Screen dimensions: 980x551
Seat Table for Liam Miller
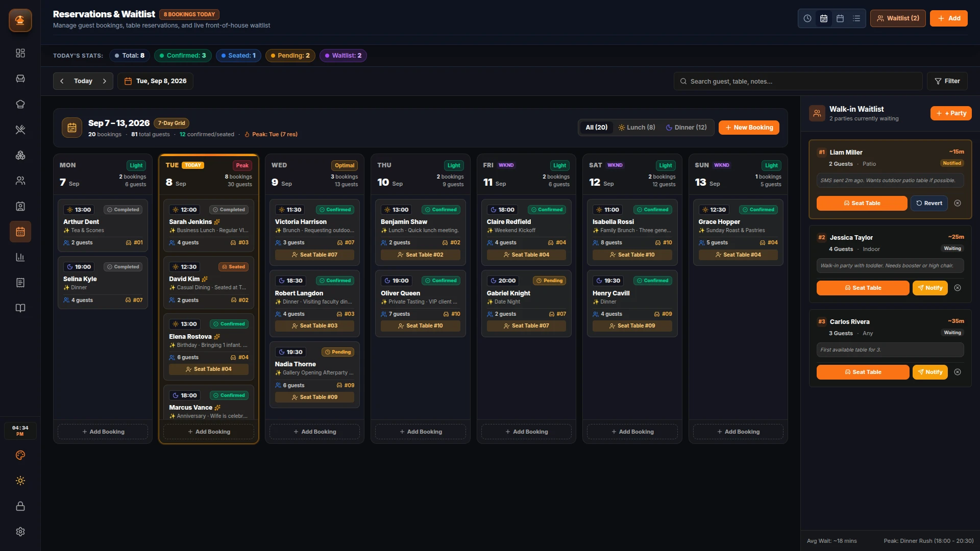pyautogui.click(x=862, y=203)
